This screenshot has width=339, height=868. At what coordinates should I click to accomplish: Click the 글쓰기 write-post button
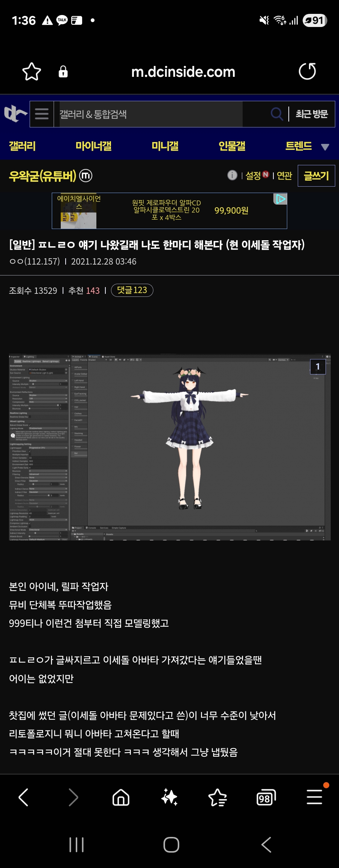[316, 175]
